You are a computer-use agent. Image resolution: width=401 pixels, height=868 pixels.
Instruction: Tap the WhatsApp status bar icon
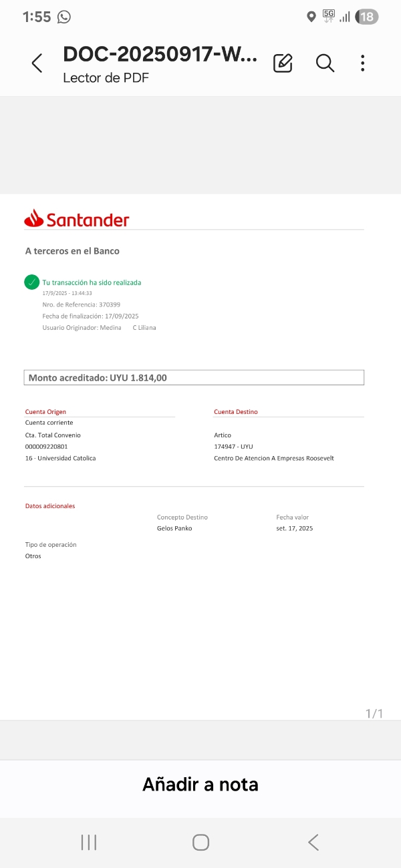point(64,17)
